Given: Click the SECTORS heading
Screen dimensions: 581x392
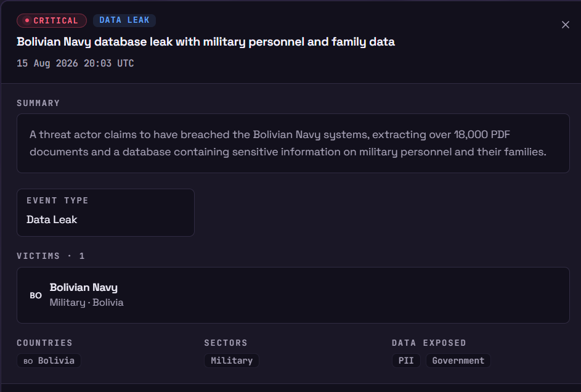Looking at the screenshot, I should (225, 343).
